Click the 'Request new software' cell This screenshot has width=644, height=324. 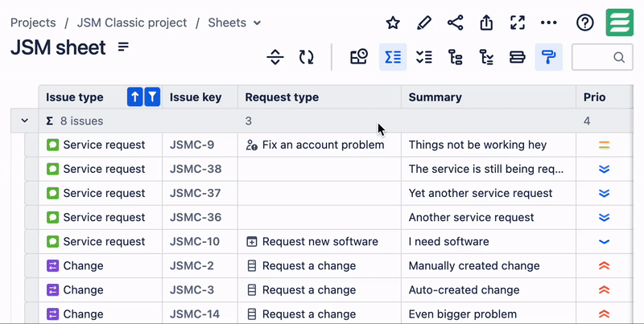(x=320, y=241)
